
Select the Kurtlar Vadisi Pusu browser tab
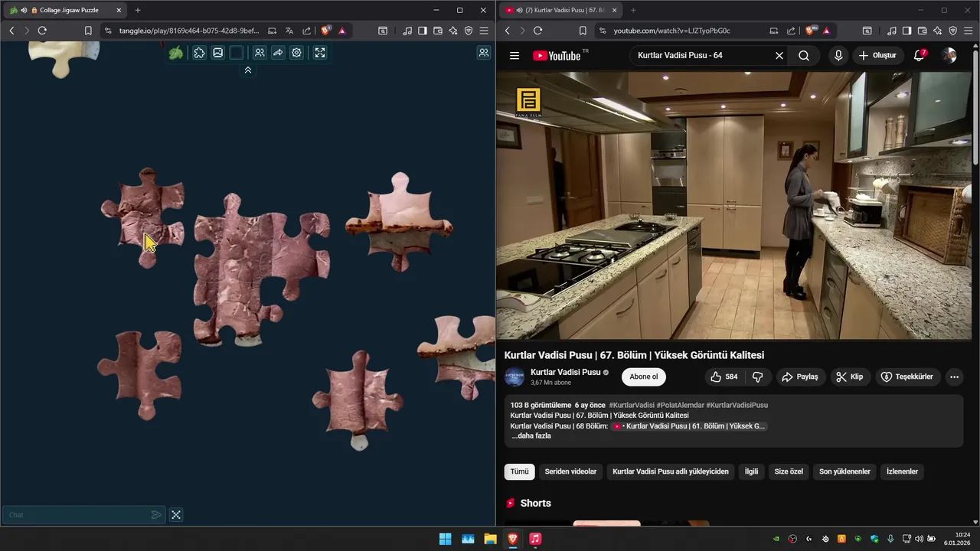click(560, 10)
